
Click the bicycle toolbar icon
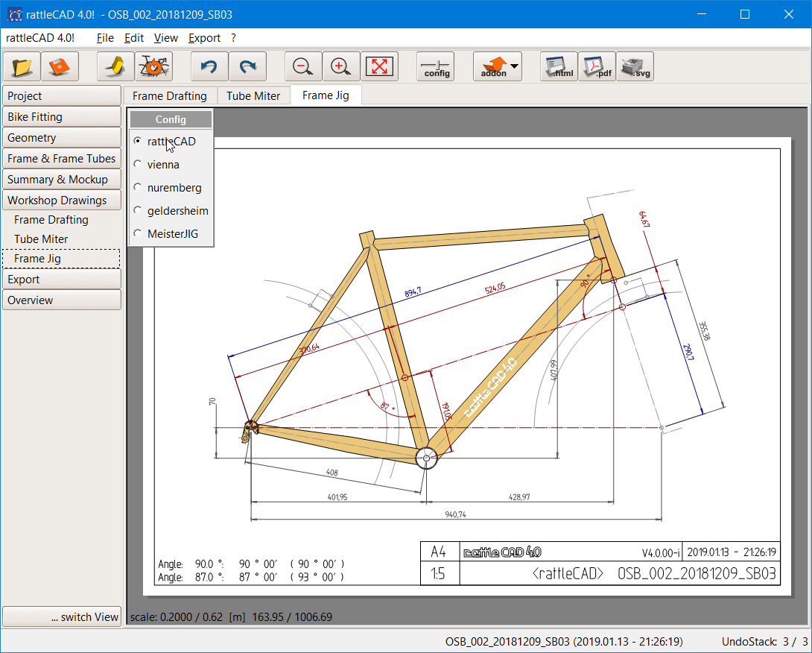(153, 66)
